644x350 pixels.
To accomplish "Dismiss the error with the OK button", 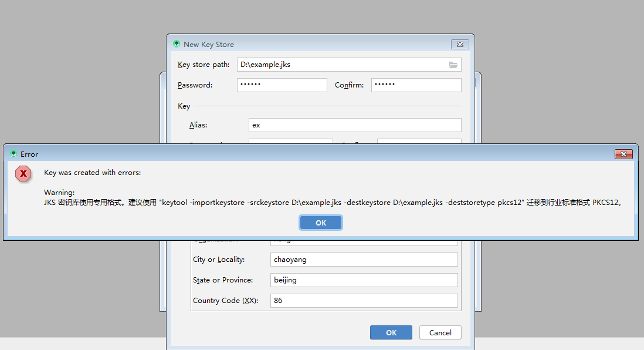I will pyautogui.click(x=320, y=222).
